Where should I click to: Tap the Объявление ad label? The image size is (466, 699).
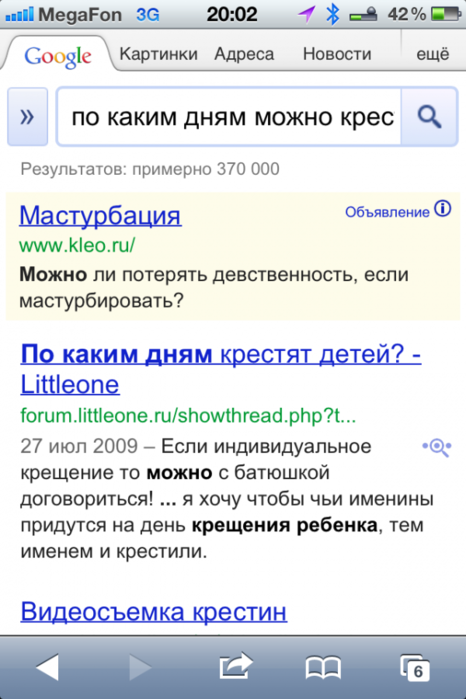click(387, 212)
